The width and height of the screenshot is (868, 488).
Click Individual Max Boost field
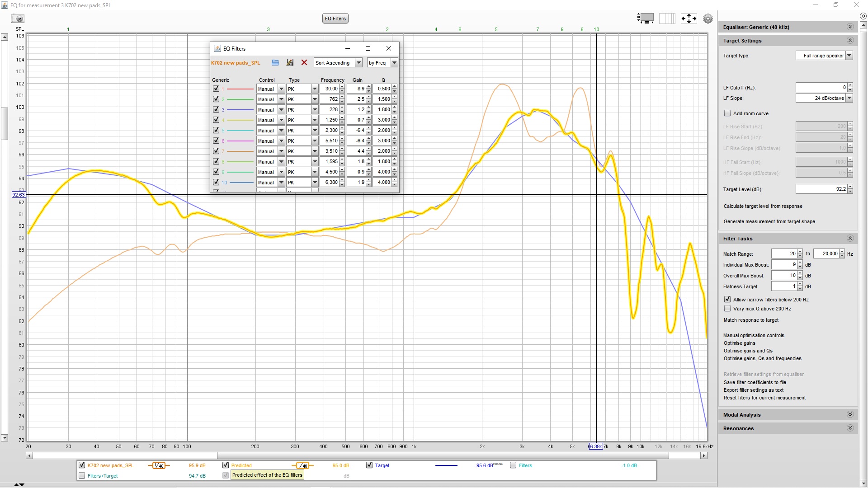(784, 264)
